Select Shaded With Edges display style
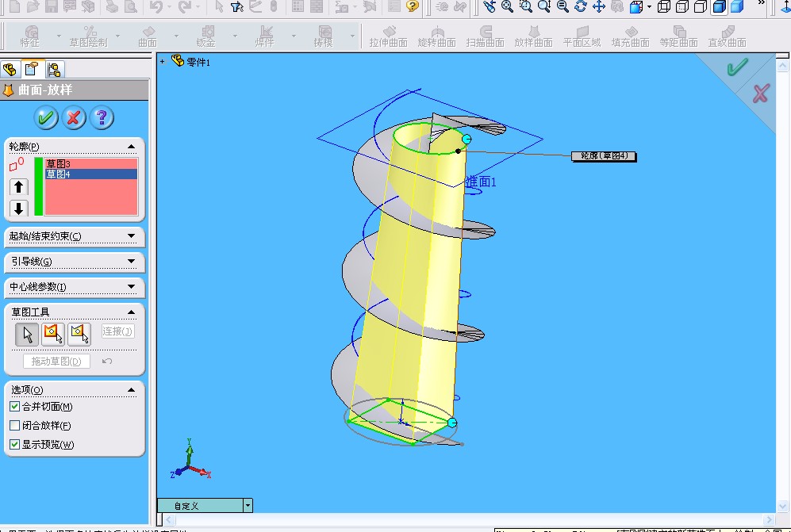 (719, 6)
